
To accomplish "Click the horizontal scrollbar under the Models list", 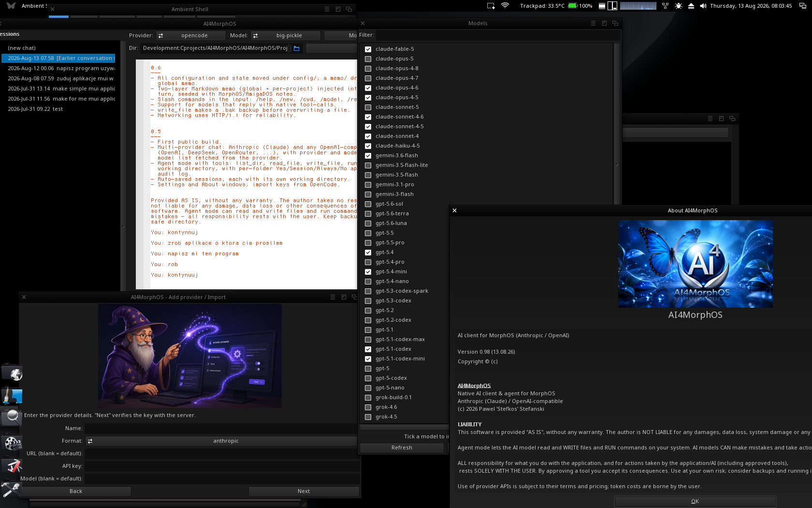I will click(x=404, y=427).
